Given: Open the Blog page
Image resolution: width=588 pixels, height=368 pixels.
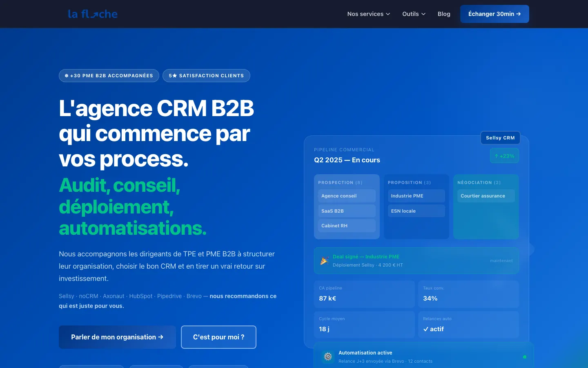Looking at the screenshot, I should [x=444, y=14].
